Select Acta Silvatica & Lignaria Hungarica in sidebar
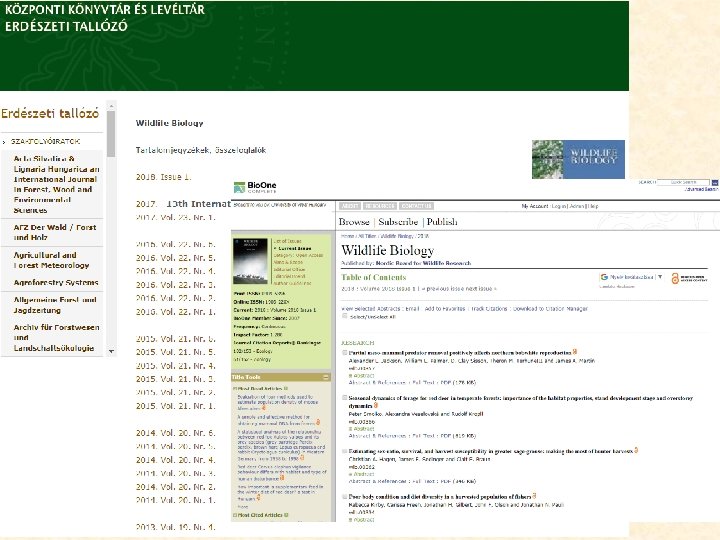The image size is (720, 540). (x=56, y=184)
